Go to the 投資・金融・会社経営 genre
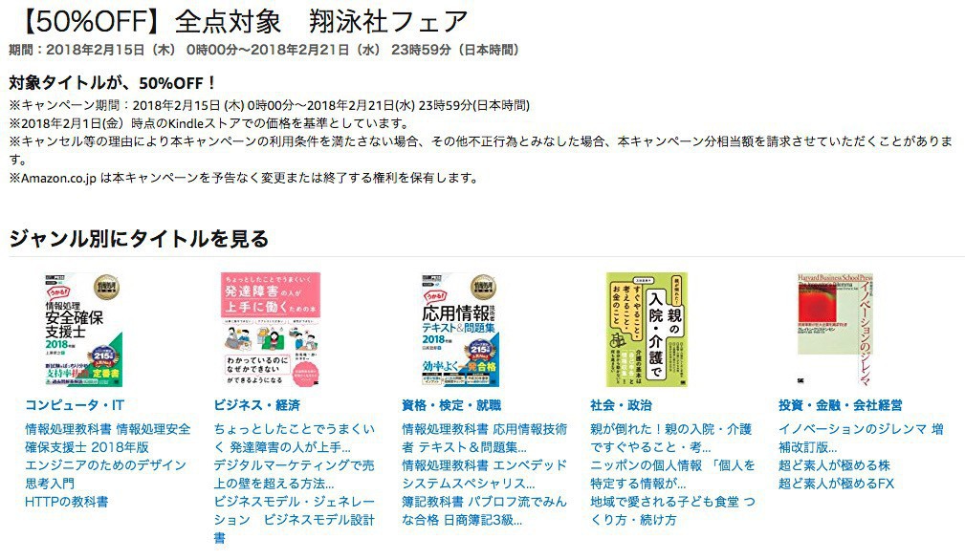965x560 pixels. pos(840,405)
